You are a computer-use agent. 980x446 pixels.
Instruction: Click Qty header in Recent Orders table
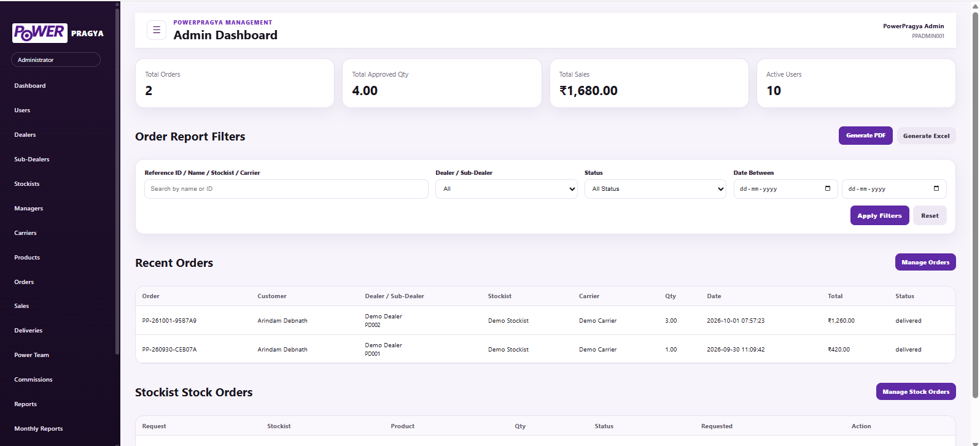click(671, 296)
